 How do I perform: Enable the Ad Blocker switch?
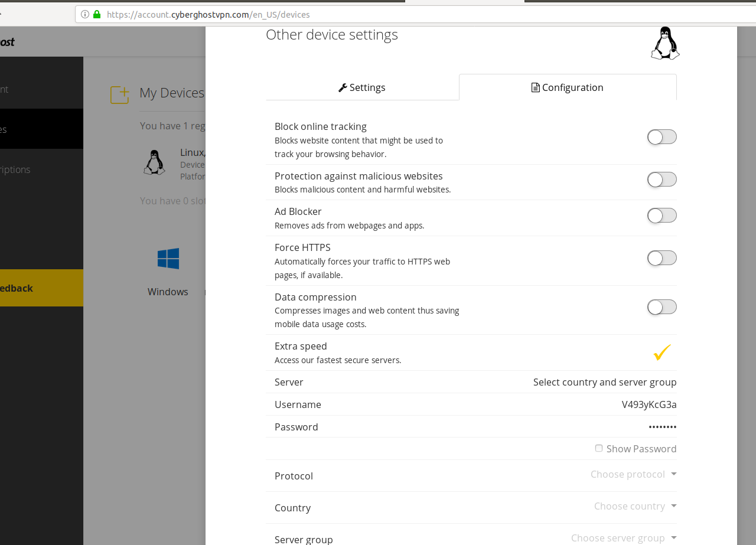662,216
